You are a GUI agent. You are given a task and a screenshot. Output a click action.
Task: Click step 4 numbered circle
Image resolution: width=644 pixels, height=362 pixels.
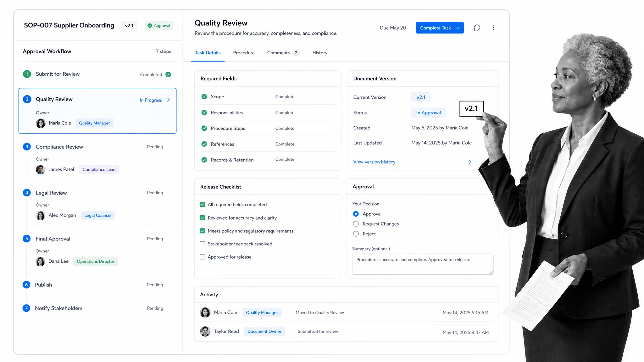27,192
